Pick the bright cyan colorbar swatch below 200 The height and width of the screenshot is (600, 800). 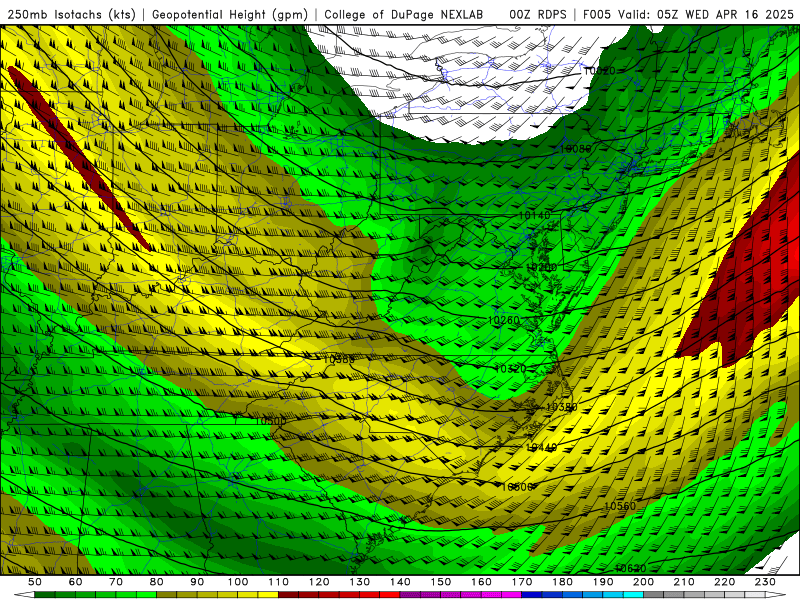(x=633, y=595)
